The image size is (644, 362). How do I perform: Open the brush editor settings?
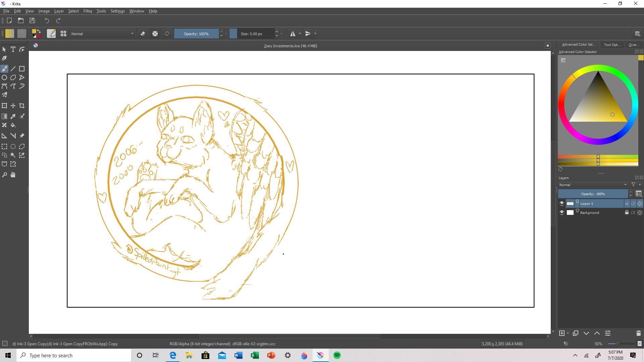click(51, 34)
